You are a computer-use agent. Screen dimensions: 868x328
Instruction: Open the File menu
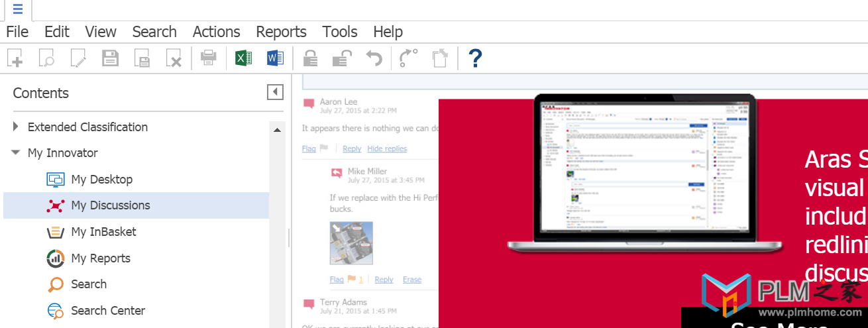[x=17, y=32]
